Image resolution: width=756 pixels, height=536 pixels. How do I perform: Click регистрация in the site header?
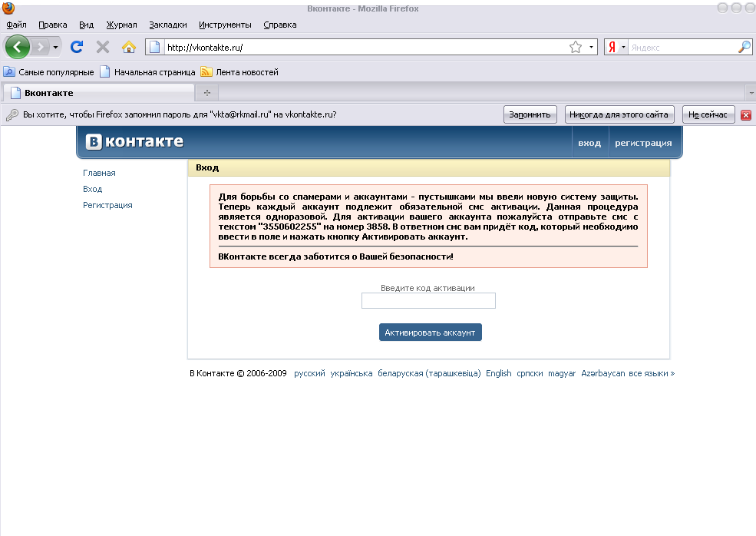click(x=643, y=143)
